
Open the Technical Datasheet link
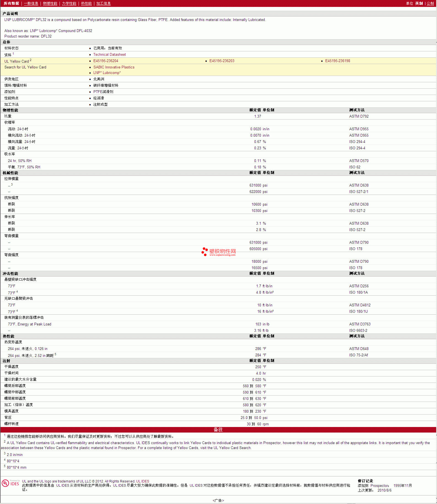(109, 55)
